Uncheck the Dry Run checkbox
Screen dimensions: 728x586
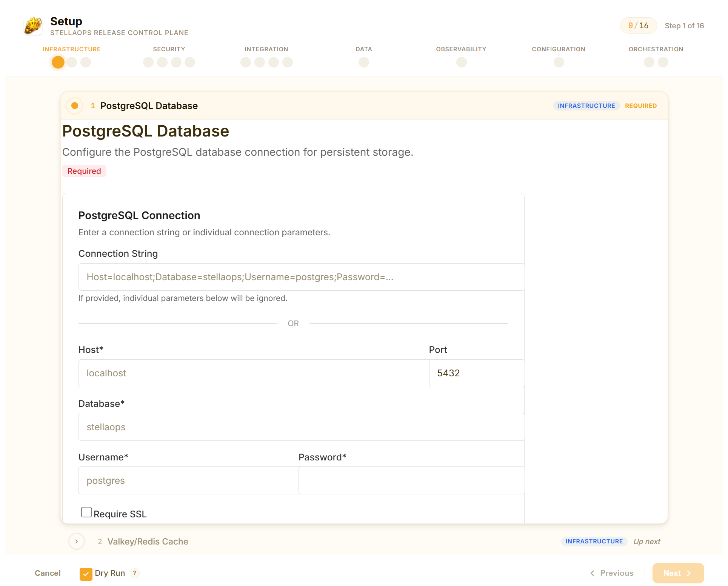coord(86,574)
